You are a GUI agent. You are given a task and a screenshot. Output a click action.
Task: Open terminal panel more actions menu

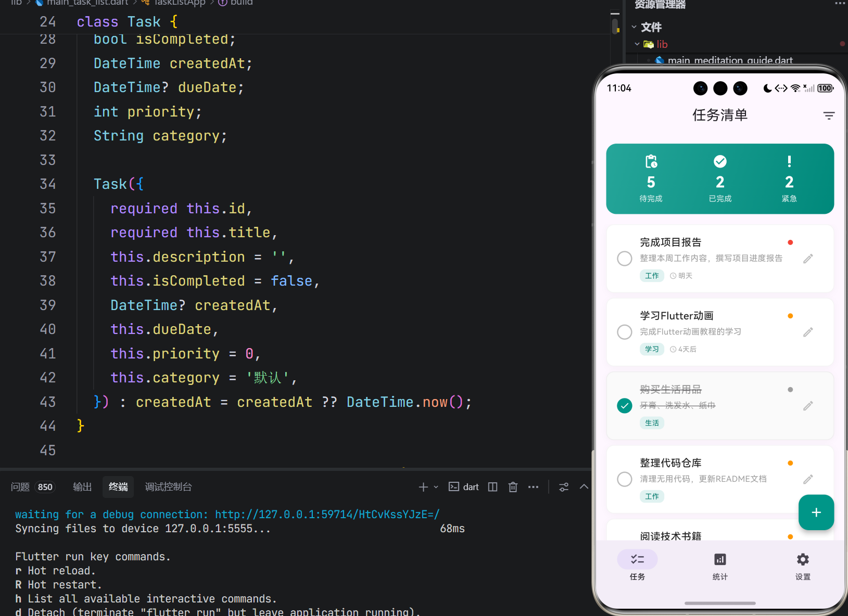pos(533,487)
